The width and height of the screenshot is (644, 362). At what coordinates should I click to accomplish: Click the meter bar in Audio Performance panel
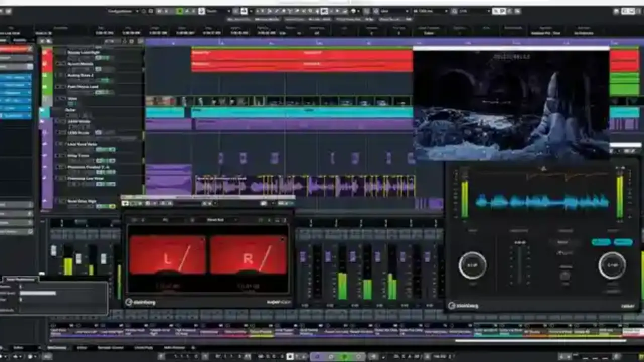(38, 293)
